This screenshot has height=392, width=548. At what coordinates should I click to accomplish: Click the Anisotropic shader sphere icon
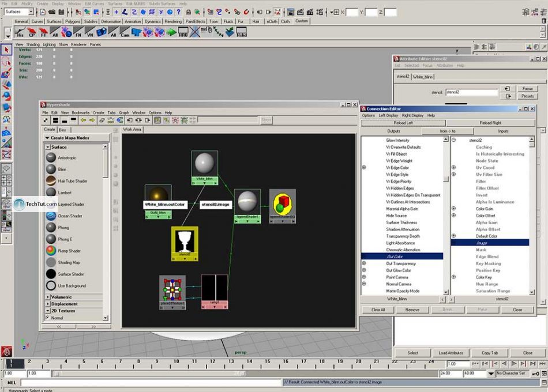pos(51,157)
